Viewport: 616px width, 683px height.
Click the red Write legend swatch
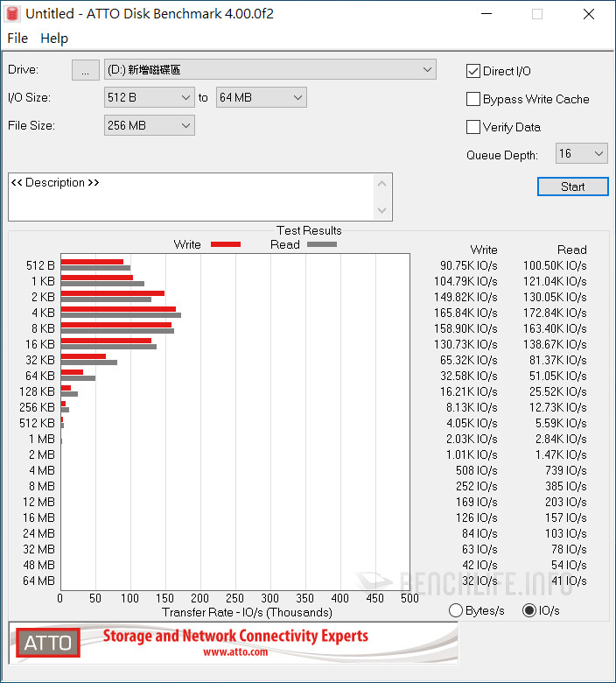[225, 244]
